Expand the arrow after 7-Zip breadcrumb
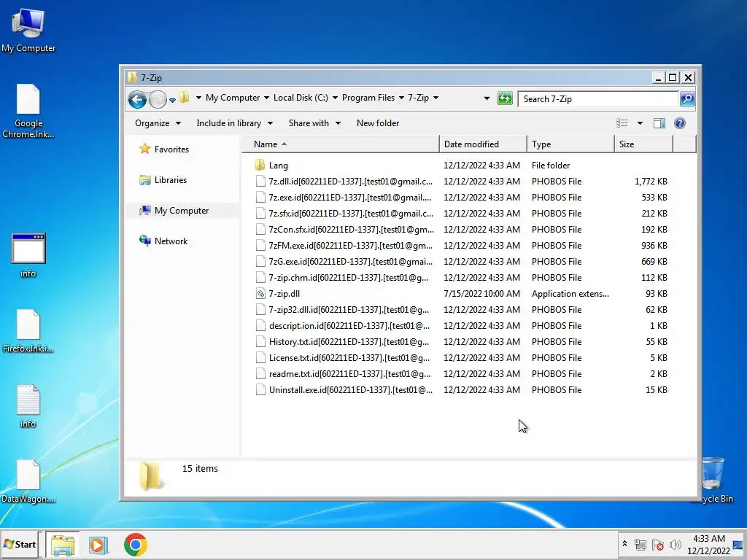The width and height of the screenshot is (747, 560). pos(436,98)
